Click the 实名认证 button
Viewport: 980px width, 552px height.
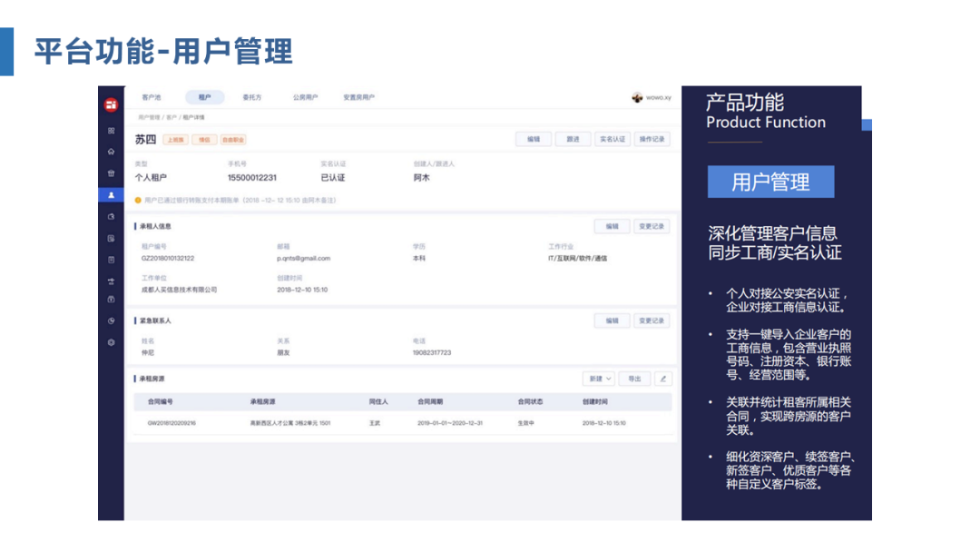(612, 140)
